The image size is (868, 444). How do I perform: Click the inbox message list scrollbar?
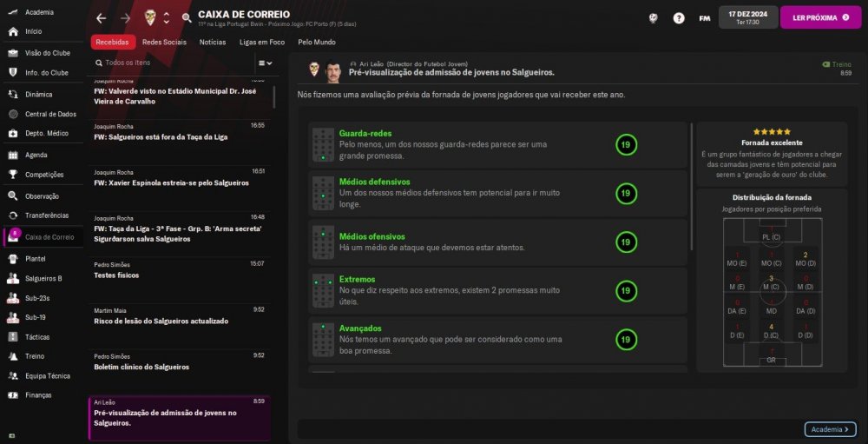click(x=274, y=97)
